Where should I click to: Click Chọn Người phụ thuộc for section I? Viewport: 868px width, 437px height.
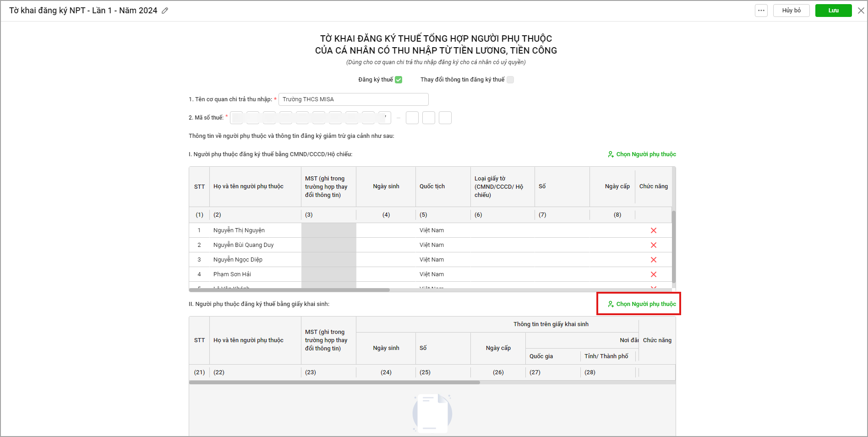click(642, 154)
